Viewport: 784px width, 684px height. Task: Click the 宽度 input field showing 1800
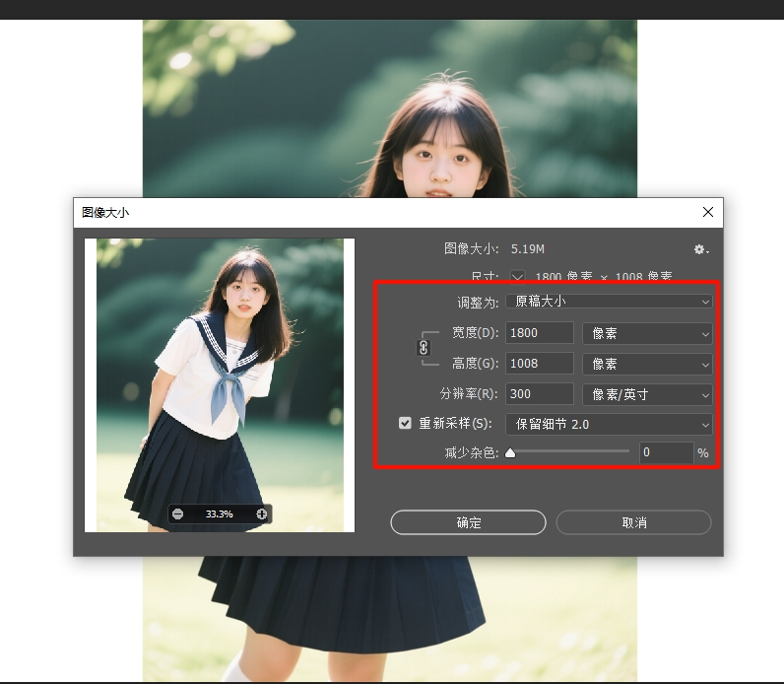(x=540, y=333)
